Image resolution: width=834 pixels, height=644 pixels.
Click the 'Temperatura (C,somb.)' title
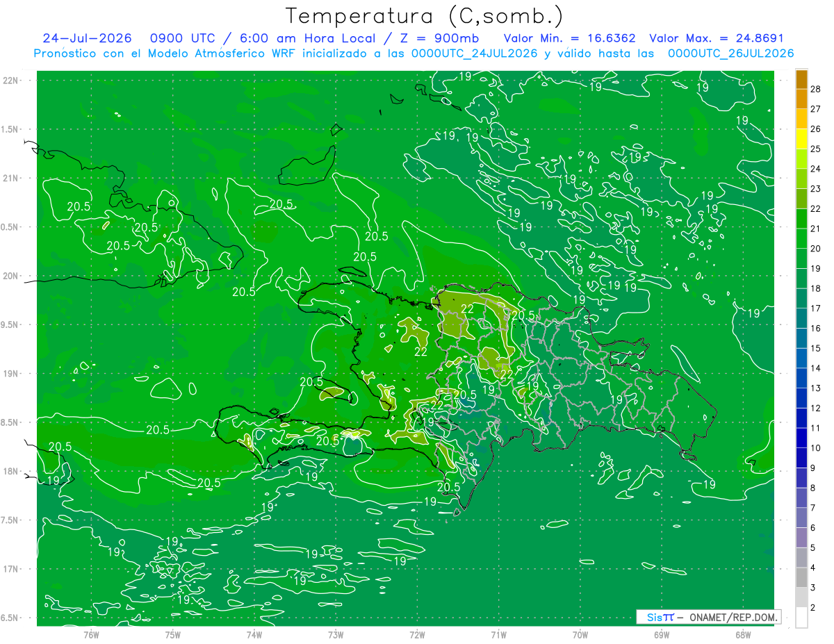(424, 15)
